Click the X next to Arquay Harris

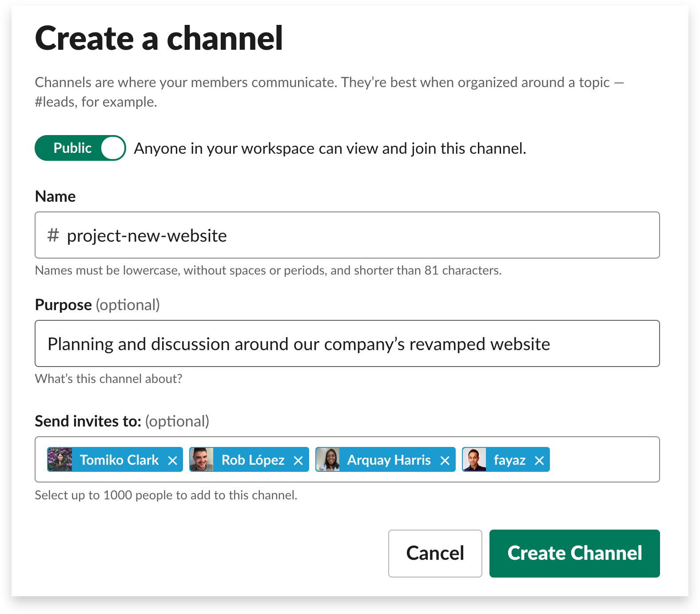coord(445,461)
